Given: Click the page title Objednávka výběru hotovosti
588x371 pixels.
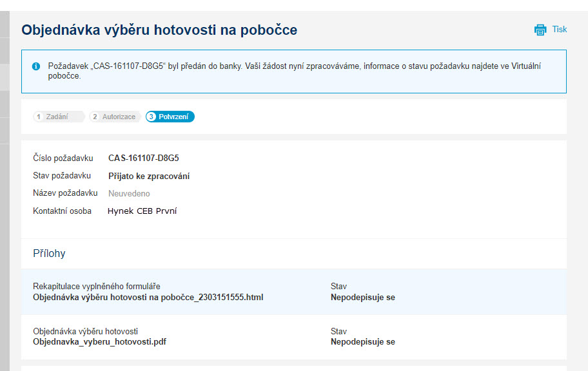Looking at the screenshot, I should point(159,30).
